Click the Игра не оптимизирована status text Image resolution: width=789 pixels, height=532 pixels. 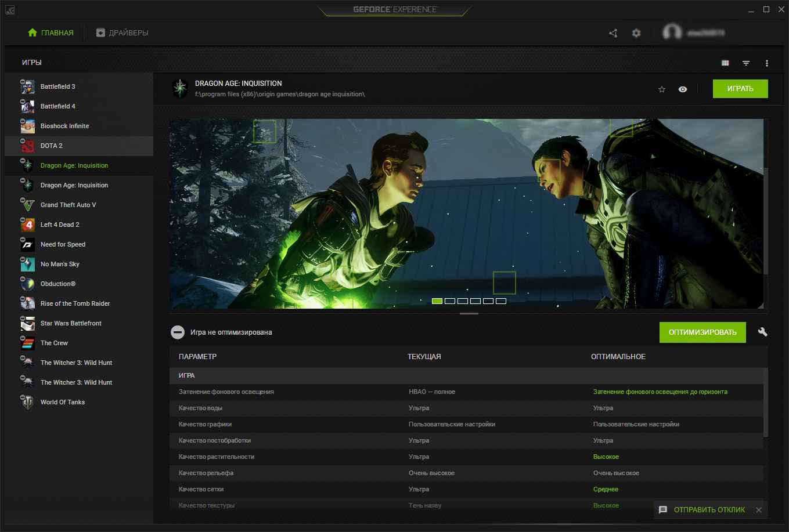[x=231, y=332]
